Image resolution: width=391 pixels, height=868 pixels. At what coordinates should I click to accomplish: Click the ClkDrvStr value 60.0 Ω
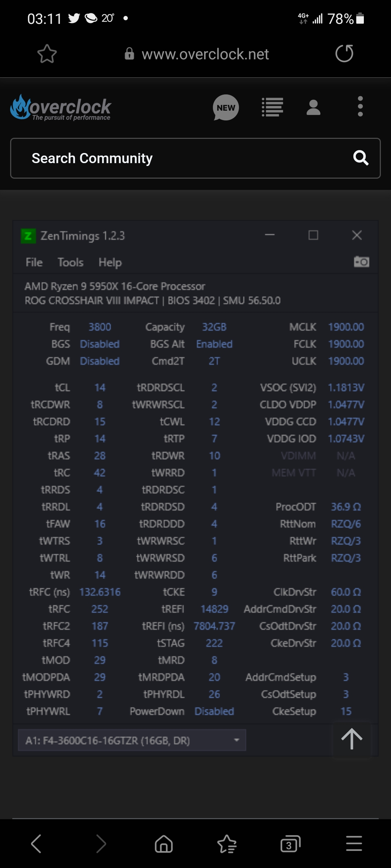tap(346, 592)
